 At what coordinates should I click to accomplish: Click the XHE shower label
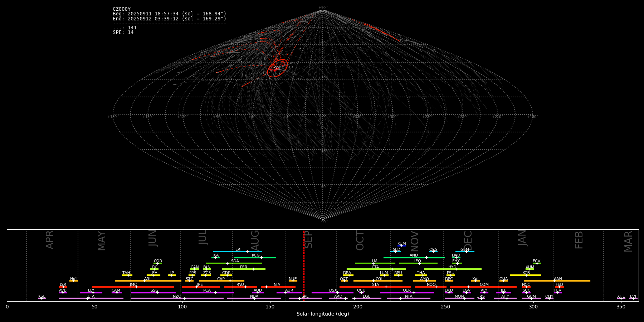pos(621,296)
